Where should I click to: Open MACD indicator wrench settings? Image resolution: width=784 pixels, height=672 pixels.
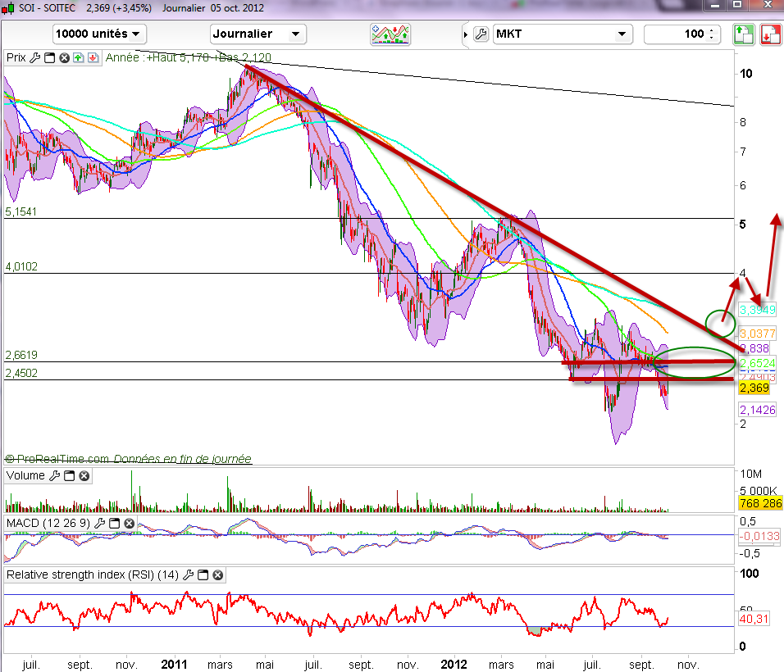click(100, 523)
